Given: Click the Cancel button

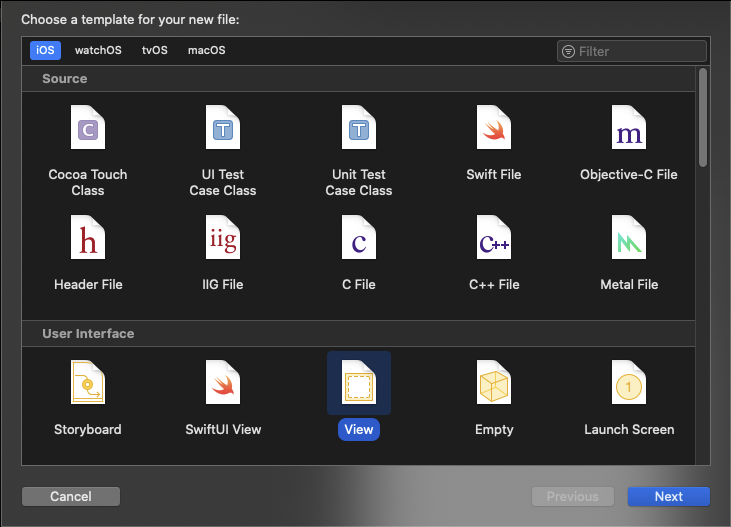Looking at the screenshot, I should coord(71,496).
